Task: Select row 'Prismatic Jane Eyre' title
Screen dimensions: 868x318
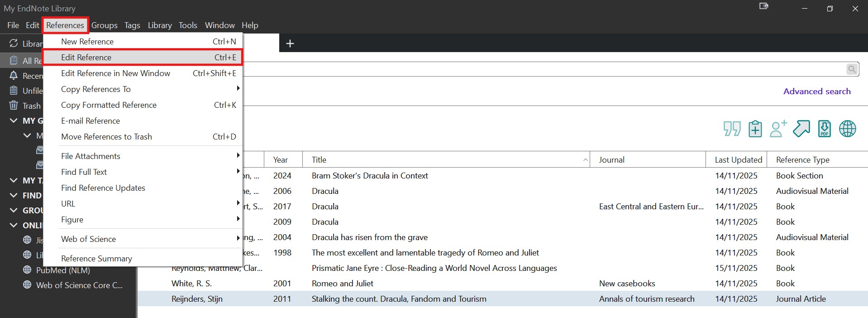Action: tap(434, 268)
